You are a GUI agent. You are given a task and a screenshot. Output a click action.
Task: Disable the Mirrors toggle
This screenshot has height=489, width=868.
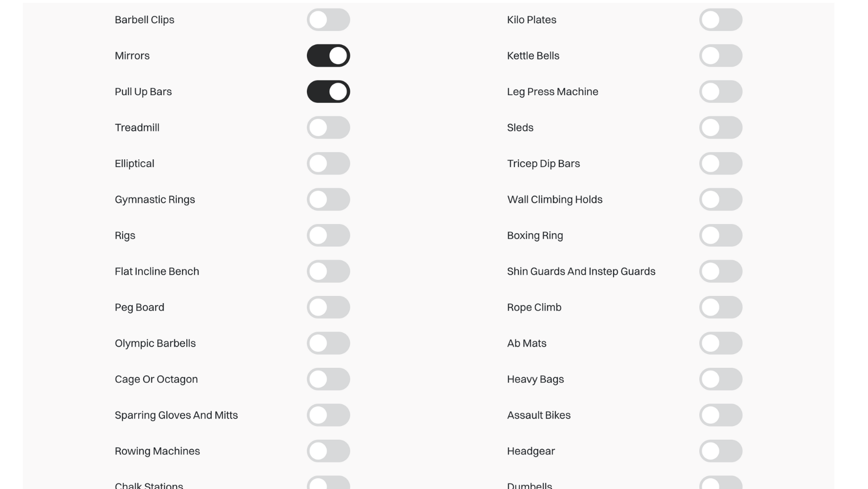click(x=328, y=56)
